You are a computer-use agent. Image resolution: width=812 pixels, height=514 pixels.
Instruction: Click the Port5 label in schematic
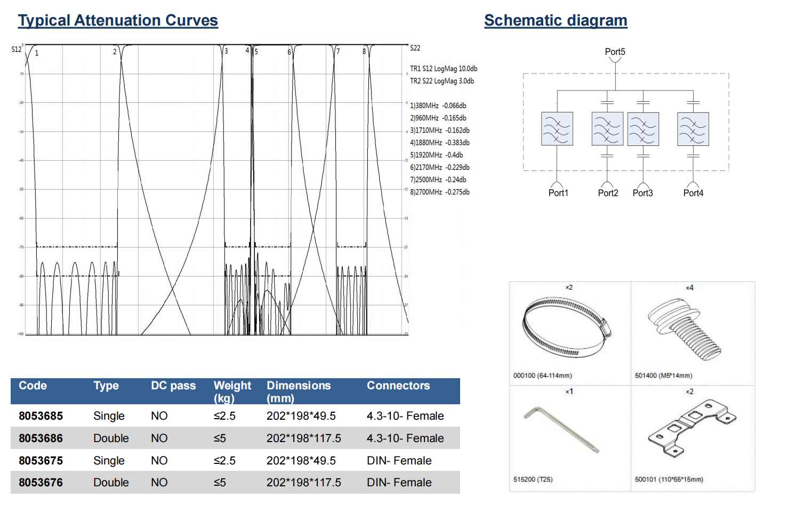[x=615, y=52]
